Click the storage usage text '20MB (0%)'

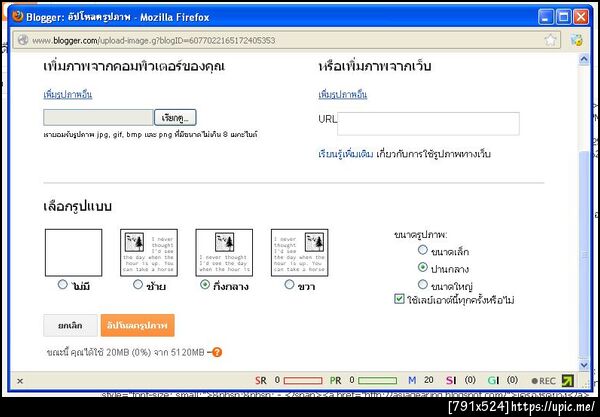(x=129, y=352)
